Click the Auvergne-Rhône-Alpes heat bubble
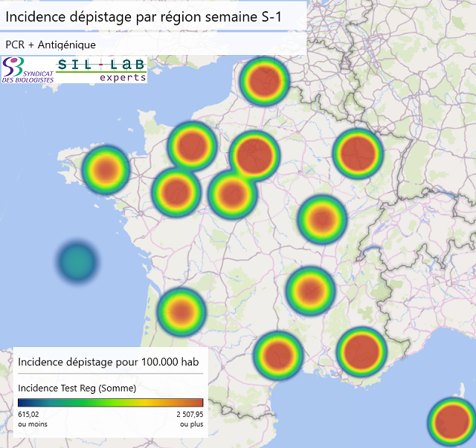Image resolution: width=476 pixels, height=448 pixels. 311,290
